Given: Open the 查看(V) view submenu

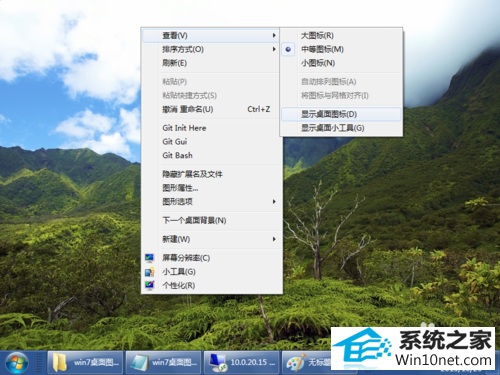Looking at the screenshot, I should (x=212, y=35).
